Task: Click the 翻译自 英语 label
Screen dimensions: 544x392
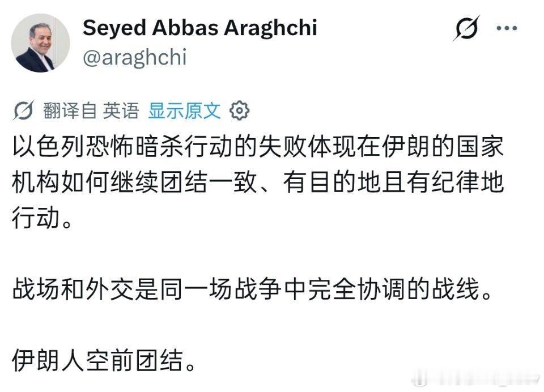Action: coord(90,112)
